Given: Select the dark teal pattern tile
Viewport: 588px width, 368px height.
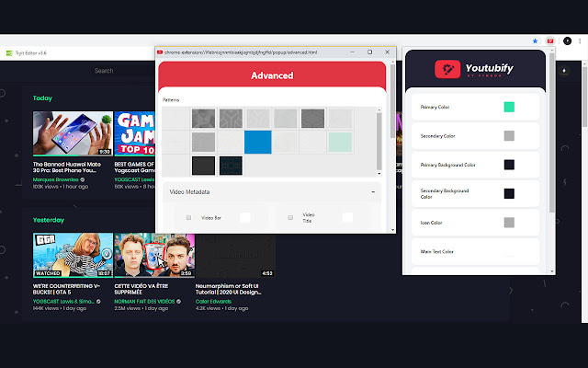Looking at the screenshot, I should coord(231,166).
